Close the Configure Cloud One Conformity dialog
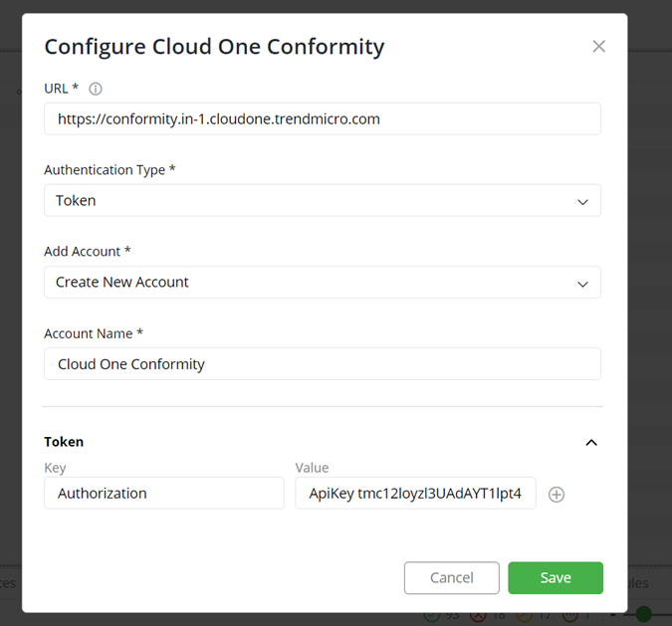The width and height of the screenshot is (672, 626). 598,46
